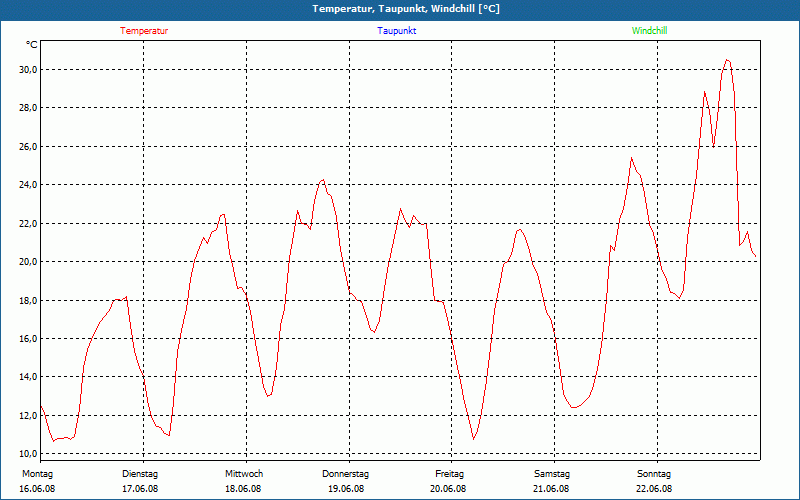The height and width of the screenshot is (500, 800).
Task: Click the date 17.06.08
Action: click(140, 489)
